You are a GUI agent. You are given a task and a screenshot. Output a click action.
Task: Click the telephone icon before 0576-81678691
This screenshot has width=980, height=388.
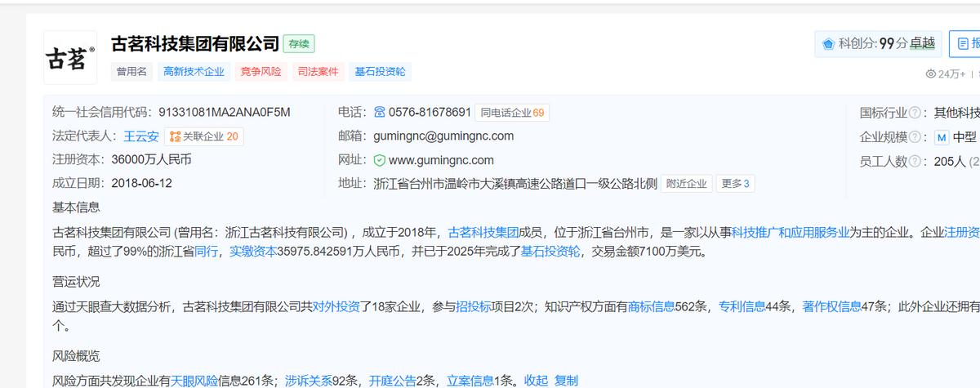(x=379, y=112)
